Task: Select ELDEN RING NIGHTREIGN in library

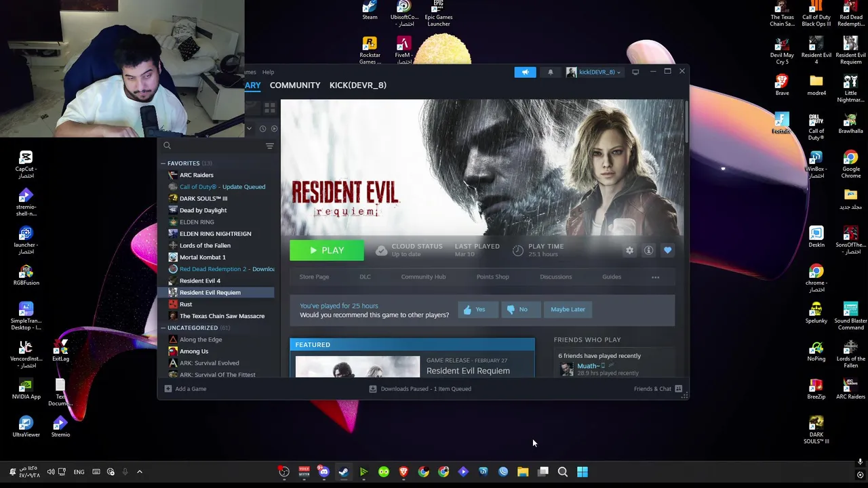Action: [x=215, y=234]
